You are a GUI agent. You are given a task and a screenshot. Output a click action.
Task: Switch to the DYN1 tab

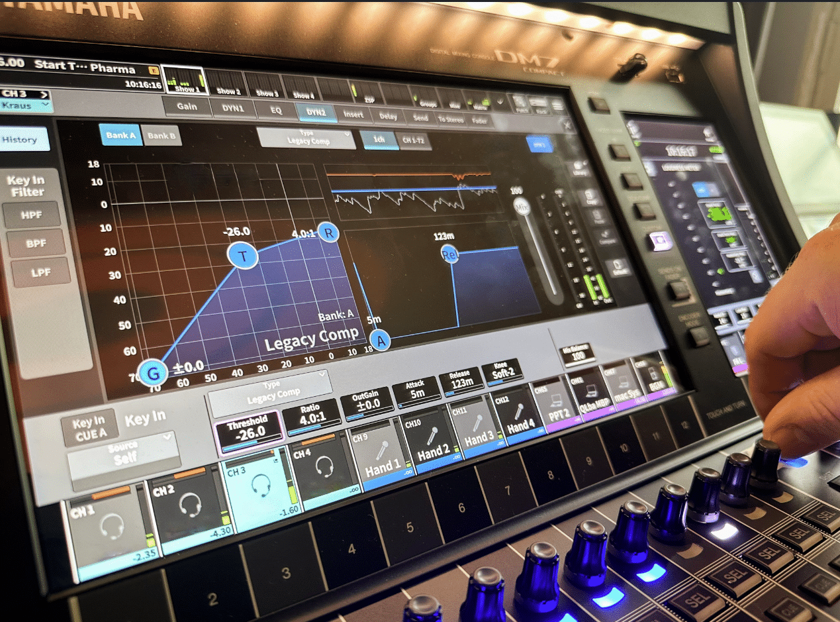coord(233,108)
